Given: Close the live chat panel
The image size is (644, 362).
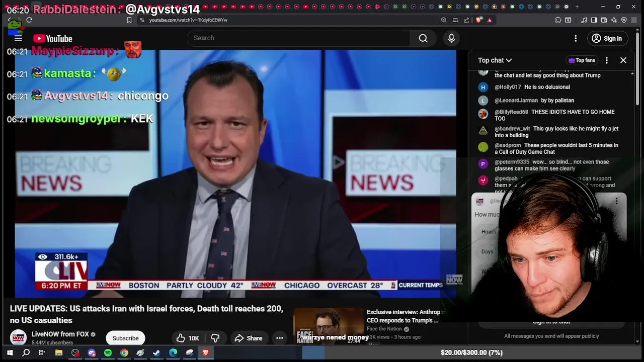Looking at the screenshot, I should click(x=623, y=60).
